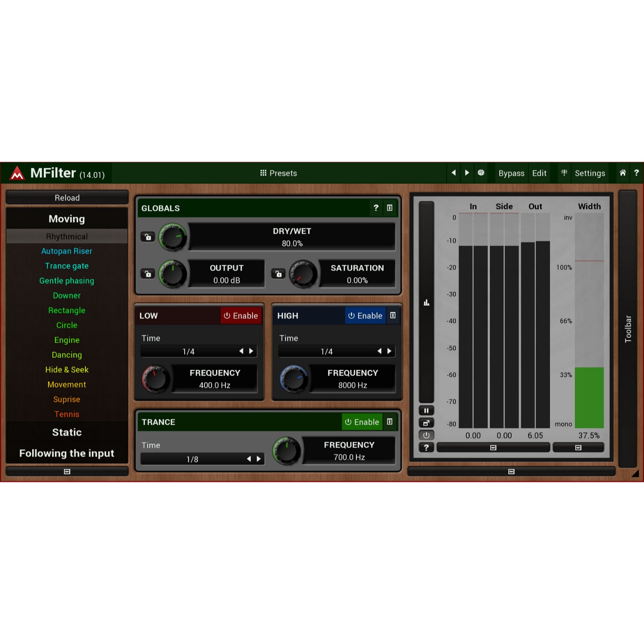Switch to Edit mode
This screenshot has height=644, width=644.
(x=539, y=173)
